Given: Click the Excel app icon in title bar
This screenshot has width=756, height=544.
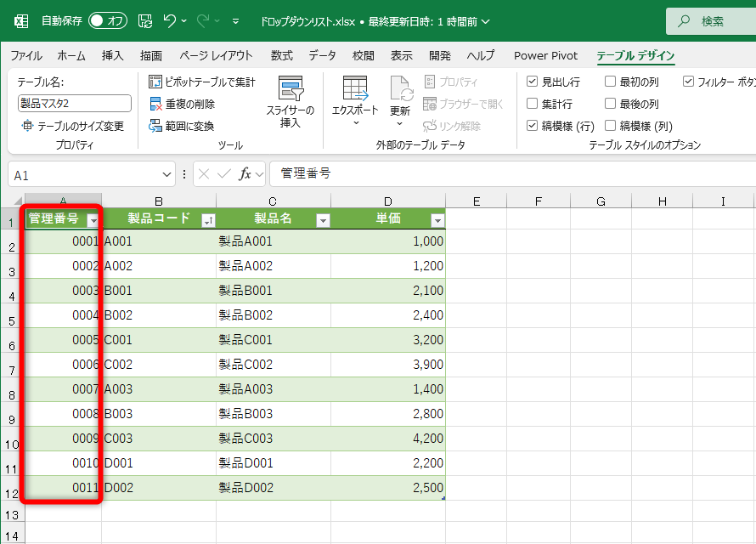Looking at the screenshot, I should (21, 21).
